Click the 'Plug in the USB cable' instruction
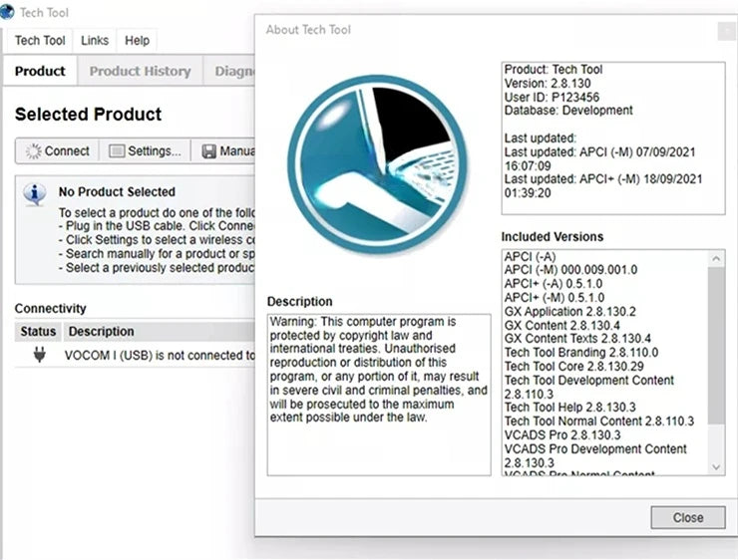This screenshot has height=560, width=738. pos(157,225)
